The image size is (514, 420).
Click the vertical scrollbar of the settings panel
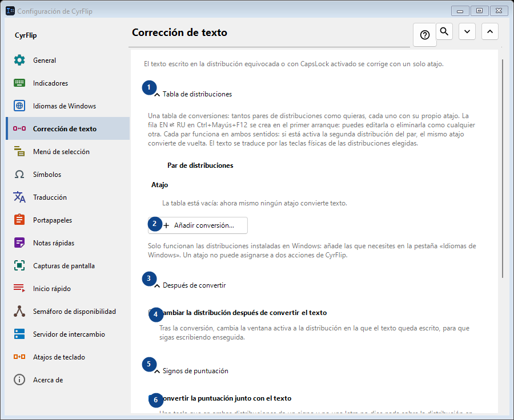[x=503, y=169]
